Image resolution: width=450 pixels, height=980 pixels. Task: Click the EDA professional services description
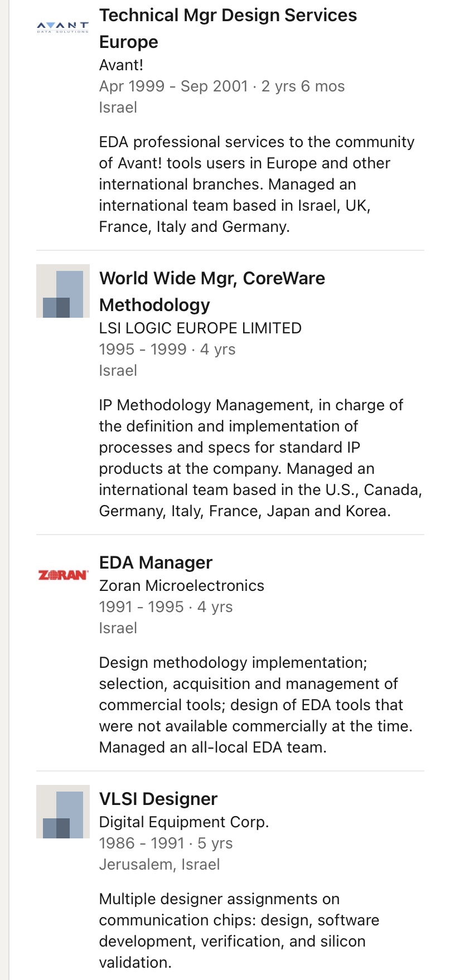[x=257, y=184]
